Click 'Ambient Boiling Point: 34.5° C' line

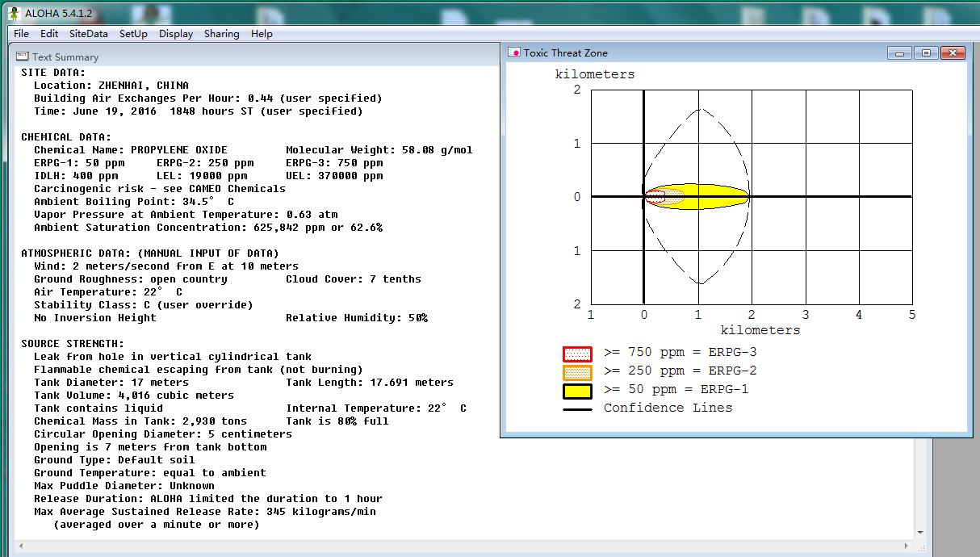134,202
